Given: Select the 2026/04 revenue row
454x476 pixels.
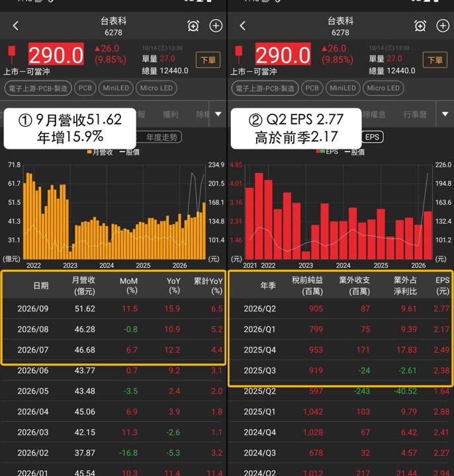Looking at the screenshot, I should pyautogui.click(x=113, y=412).
